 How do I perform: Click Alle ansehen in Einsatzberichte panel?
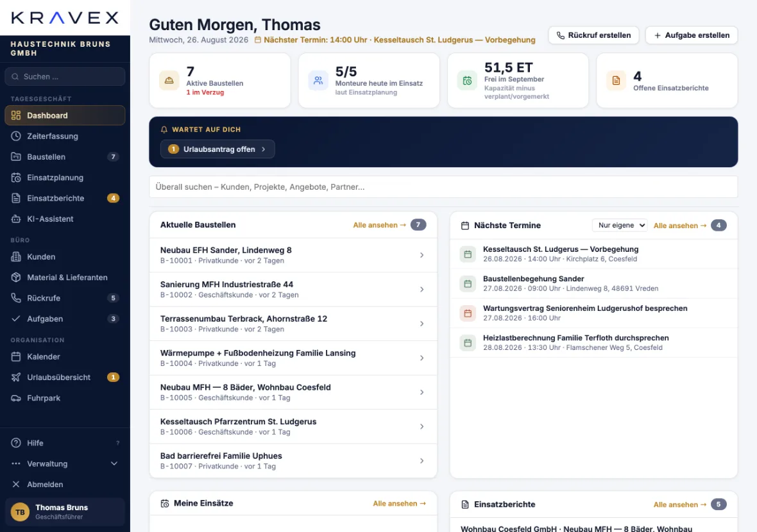[x=680, y=504]
